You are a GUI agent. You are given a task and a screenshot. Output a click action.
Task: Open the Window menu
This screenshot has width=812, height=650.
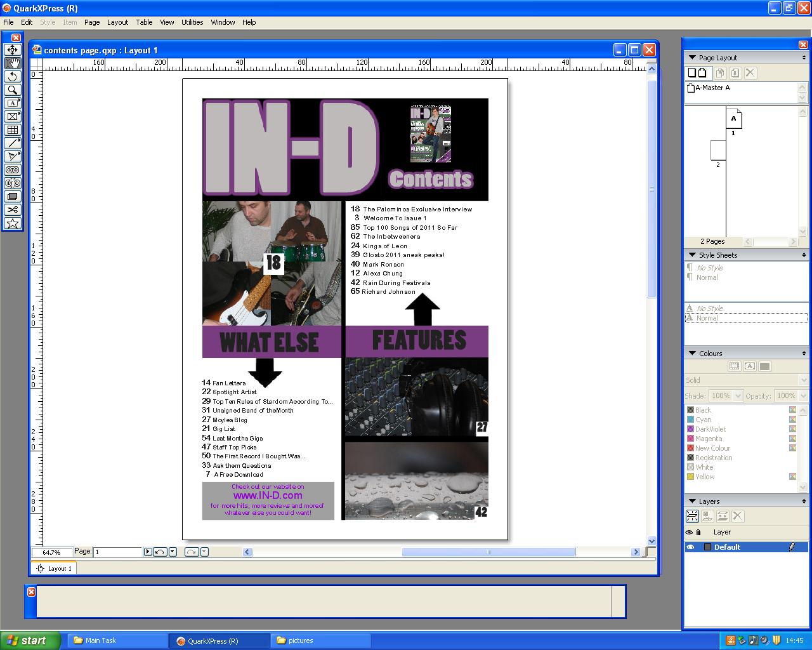coord(223,22)
